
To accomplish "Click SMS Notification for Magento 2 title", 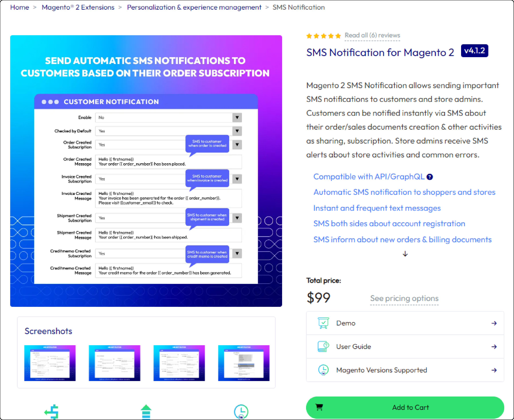I will click(x=380, y=52).
